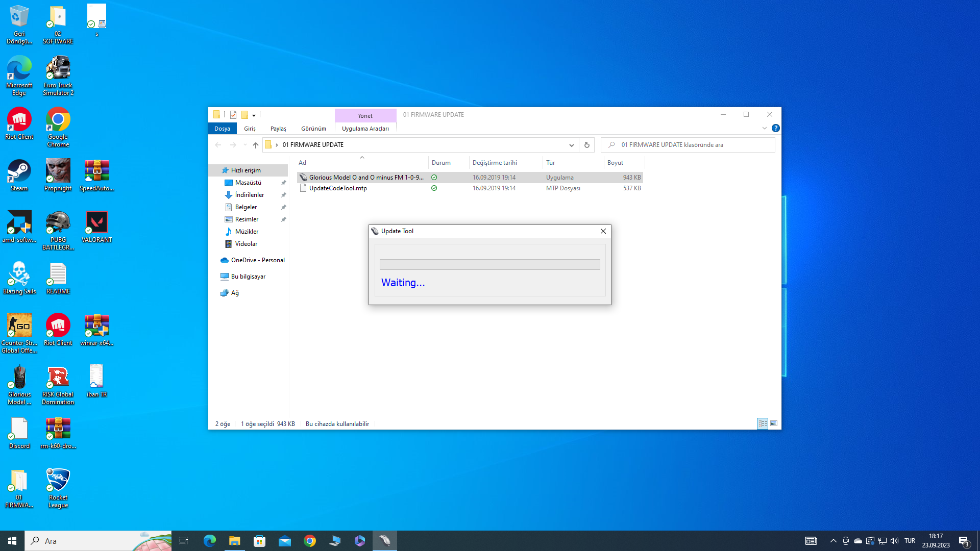The width and height of the screenshot is (980, 551).
Task: Expand the address bar history dropdown
Action: [571, 145]
